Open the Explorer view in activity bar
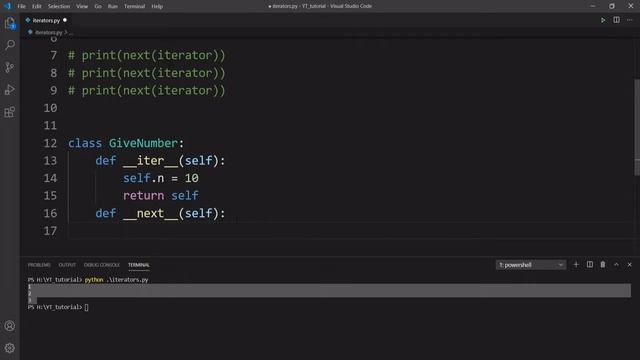The image size is (640, 360). tap(10, 23)
